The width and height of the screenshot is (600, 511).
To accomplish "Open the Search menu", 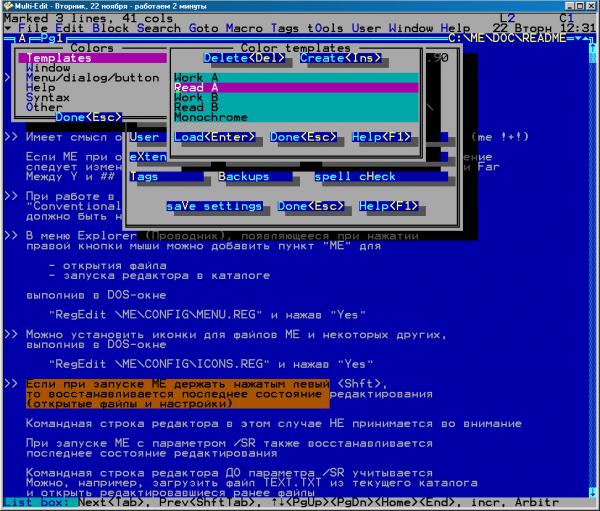I will (x=158, y=28).
